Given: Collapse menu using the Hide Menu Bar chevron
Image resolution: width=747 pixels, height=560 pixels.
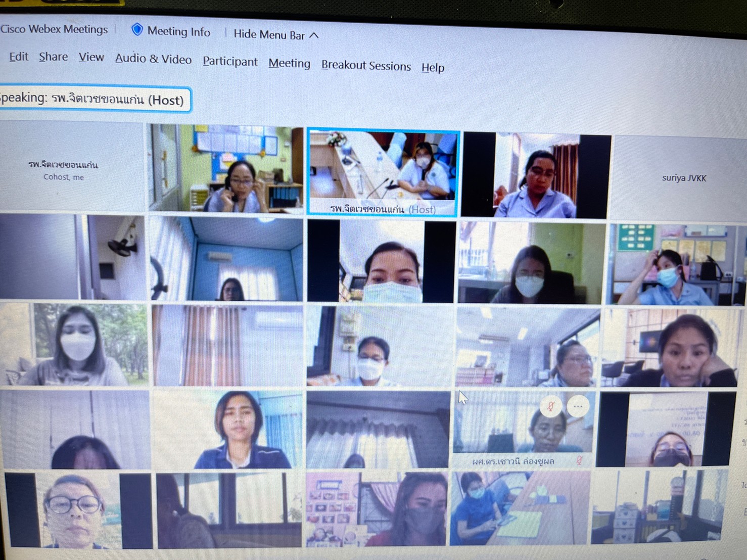Looking at the screenshot, I should point(314,35).
